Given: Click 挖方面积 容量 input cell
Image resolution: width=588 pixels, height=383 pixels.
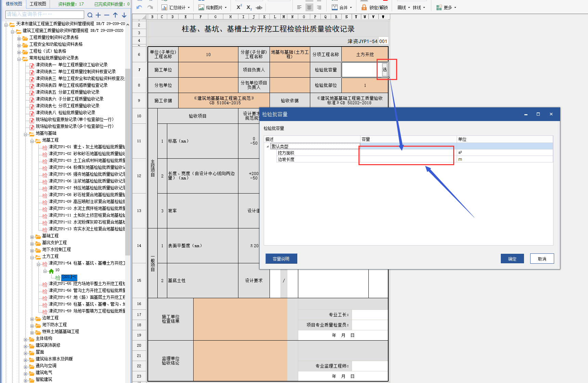Looking at the screenshot, I should click(408, 153).
